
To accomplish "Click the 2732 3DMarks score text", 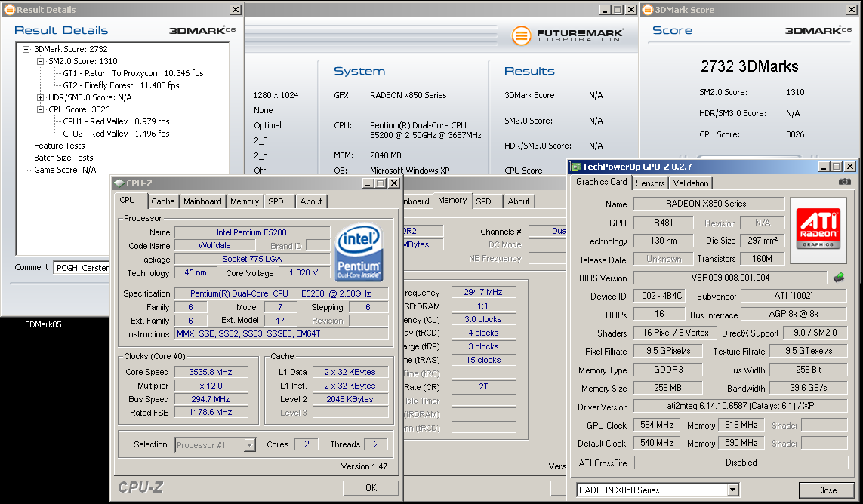I will (x=749, y=66).
